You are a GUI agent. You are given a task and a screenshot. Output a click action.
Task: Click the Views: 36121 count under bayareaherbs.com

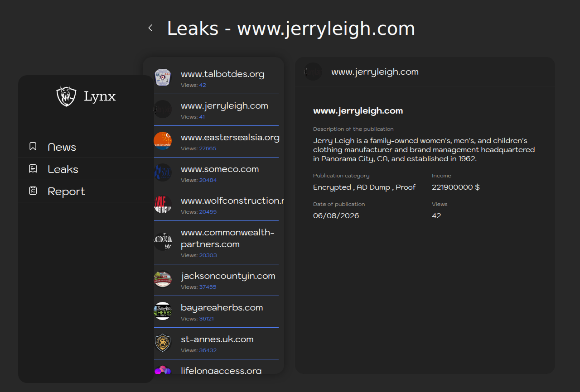(198, 319)
